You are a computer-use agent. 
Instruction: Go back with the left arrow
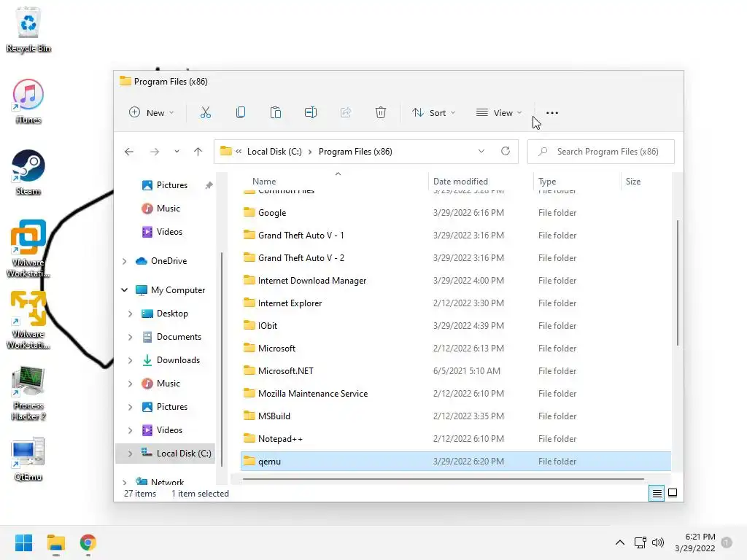click(129, 152)
